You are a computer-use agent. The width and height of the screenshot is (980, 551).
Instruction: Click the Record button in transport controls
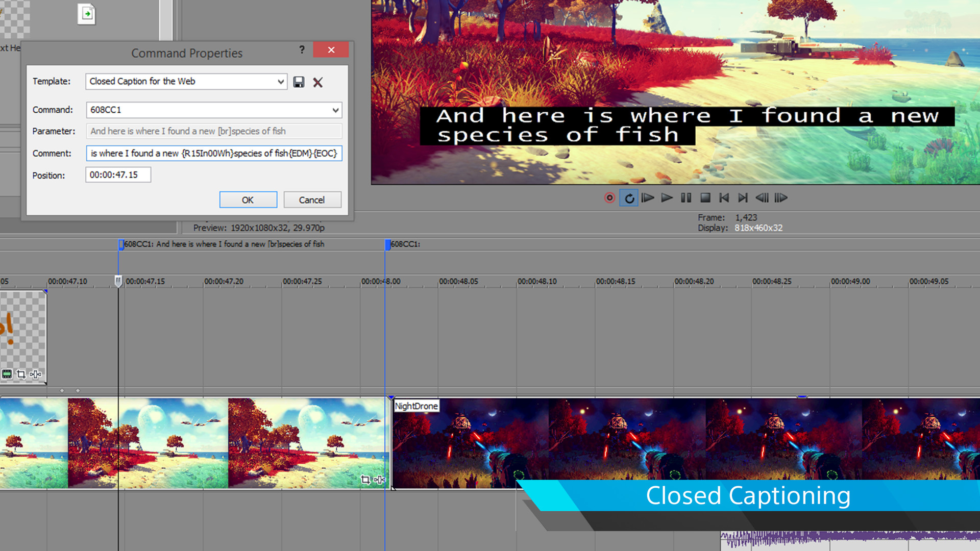click(x=609, y=197)
